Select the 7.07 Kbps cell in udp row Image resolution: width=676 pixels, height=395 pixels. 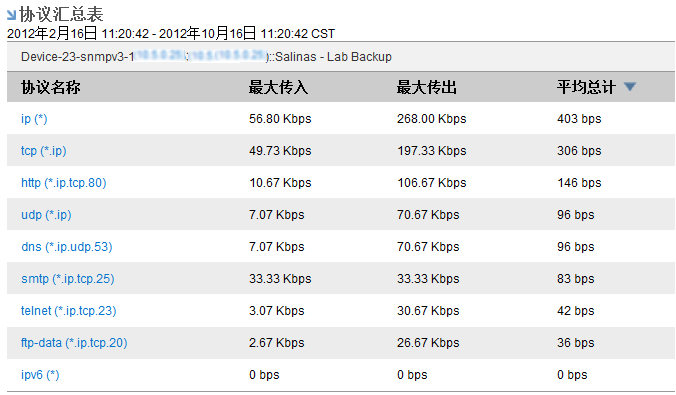pos(277,215)
